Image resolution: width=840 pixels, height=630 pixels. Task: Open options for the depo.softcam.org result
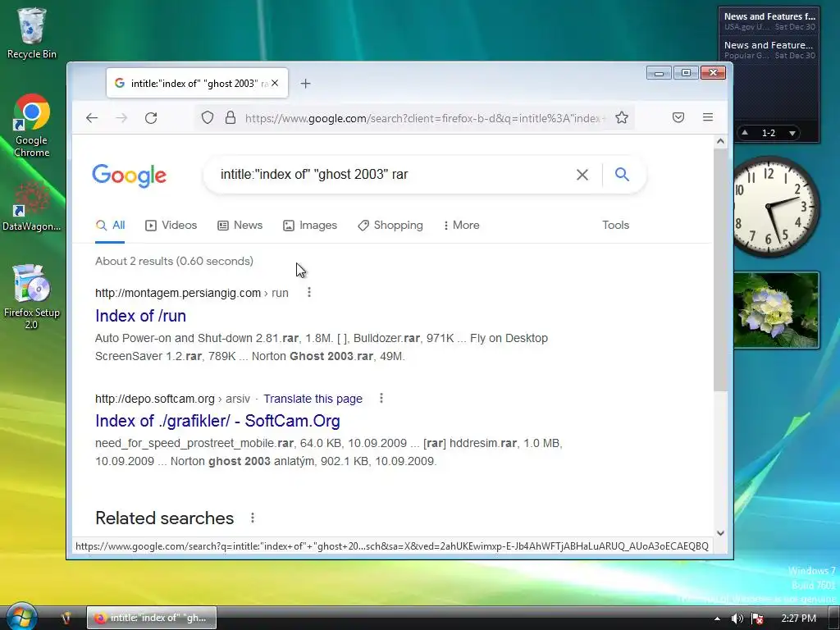point(381,398)
